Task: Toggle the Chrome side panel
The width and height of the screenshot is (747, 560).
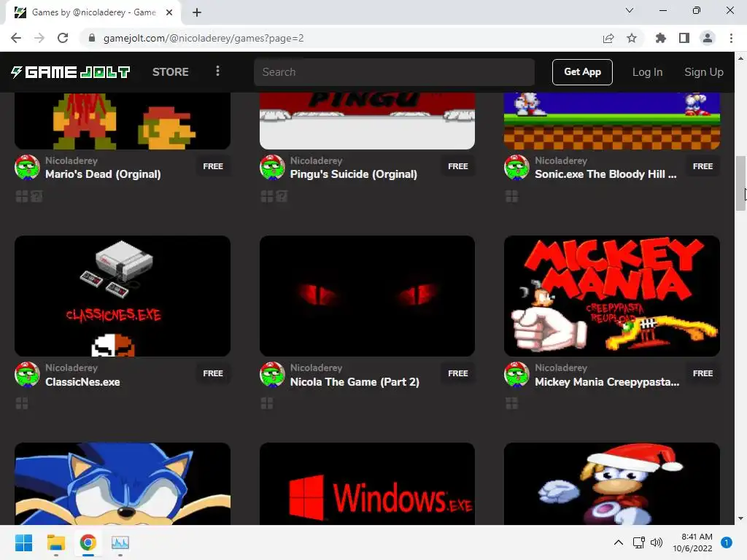Action: point(684,38)
